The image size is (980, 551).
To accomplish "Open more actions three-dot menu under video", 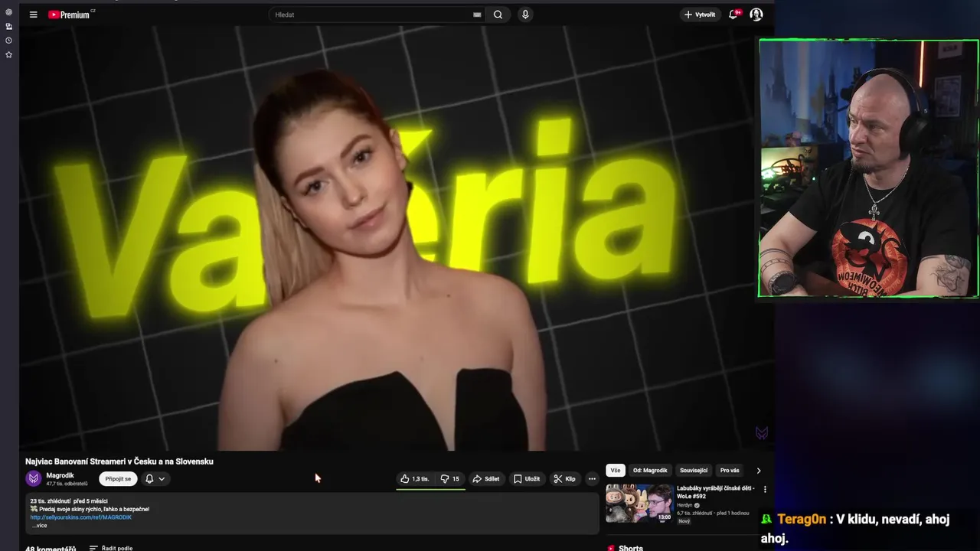I will tap(592, 479).
